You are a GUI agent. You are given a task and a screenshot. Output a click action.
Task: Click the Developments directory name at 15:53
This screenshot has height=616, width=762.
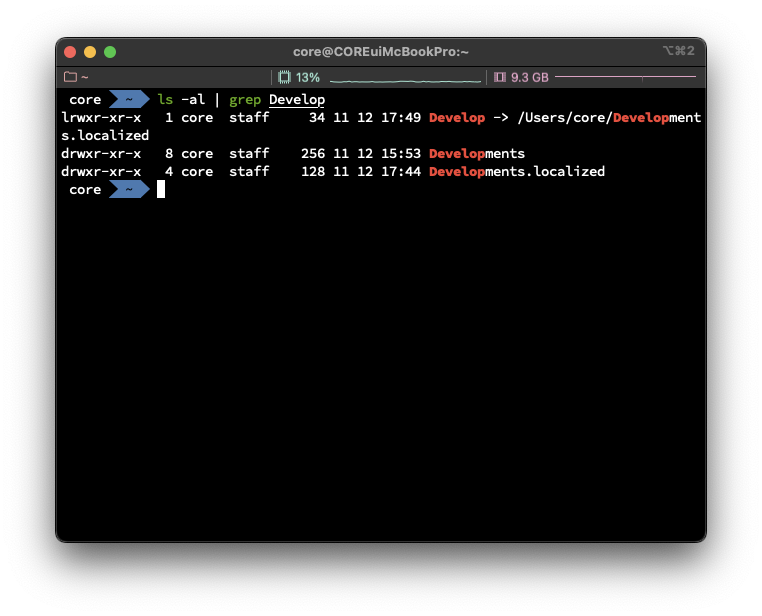(477, 154)
